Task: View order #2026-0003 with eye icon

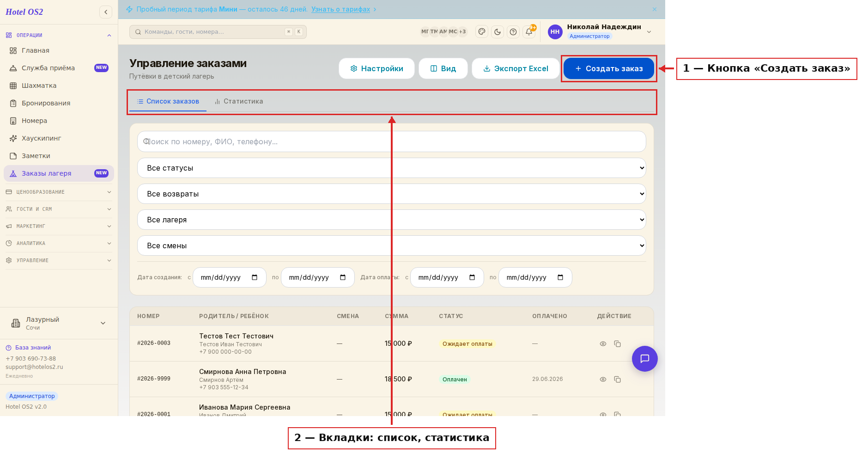Action: 603,344
